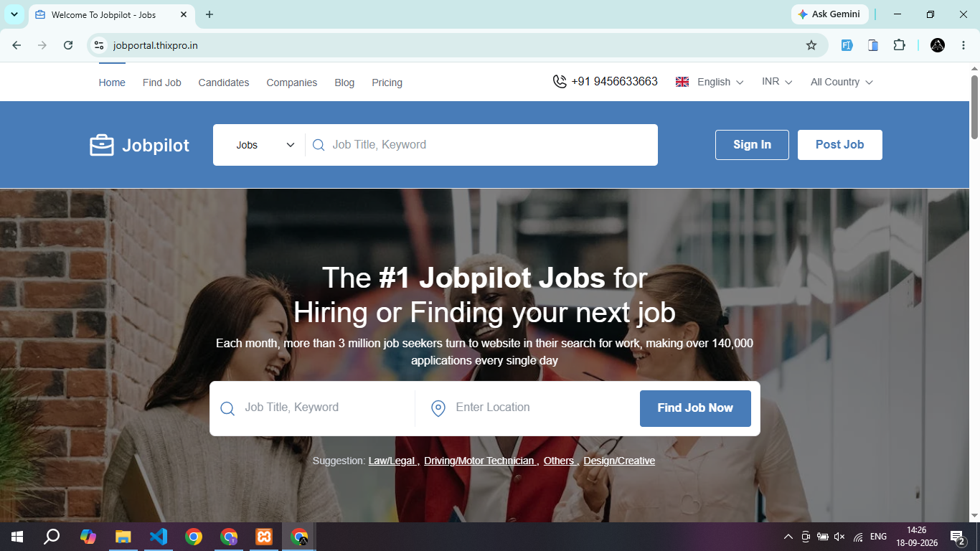Screen dimensions: 980x551
Task: Follow the Design/Creative suggestion link
Action: 619,461
